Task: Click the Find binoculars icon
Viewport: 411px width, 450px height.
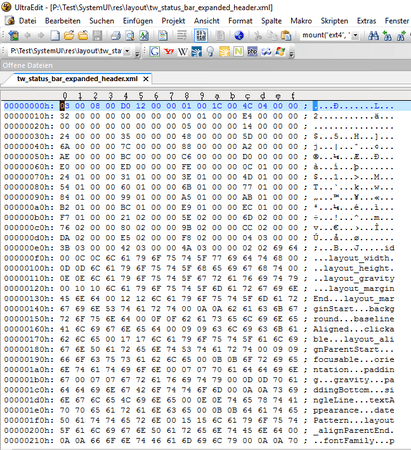Action: coord(373,35)
